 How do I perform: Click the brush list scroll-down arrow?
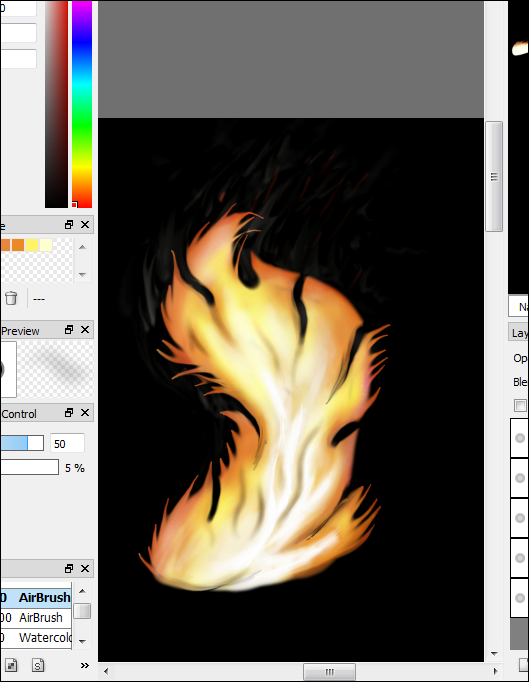click(x=82, y=641)
